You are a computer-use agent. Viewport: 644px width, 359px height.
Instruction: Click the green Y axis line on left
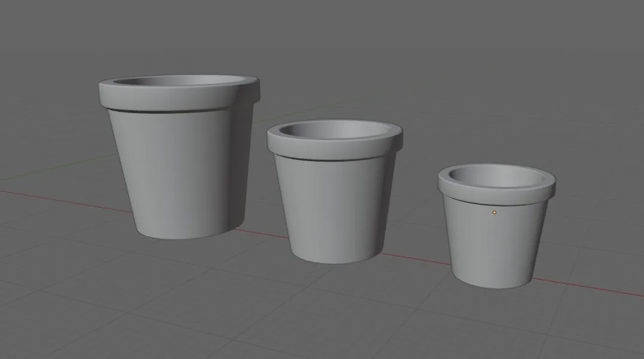57,168
